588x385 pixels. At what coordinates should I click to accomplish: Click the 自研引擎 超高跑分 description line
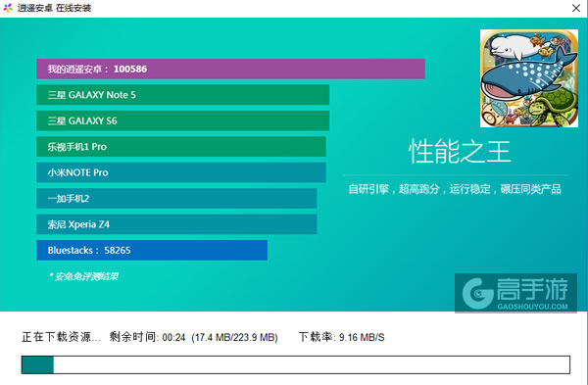[x=455, y=189]
